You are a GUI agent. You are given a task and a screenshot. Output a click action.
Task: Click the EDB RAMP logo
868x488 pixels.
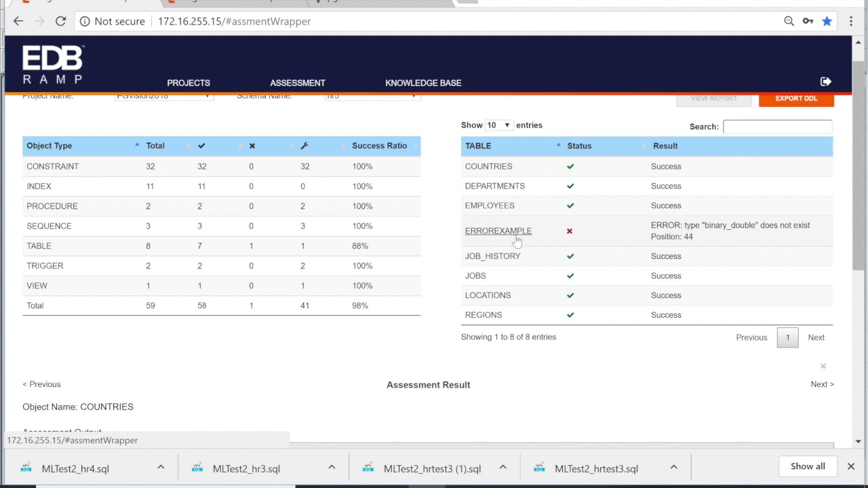point(52,64)
